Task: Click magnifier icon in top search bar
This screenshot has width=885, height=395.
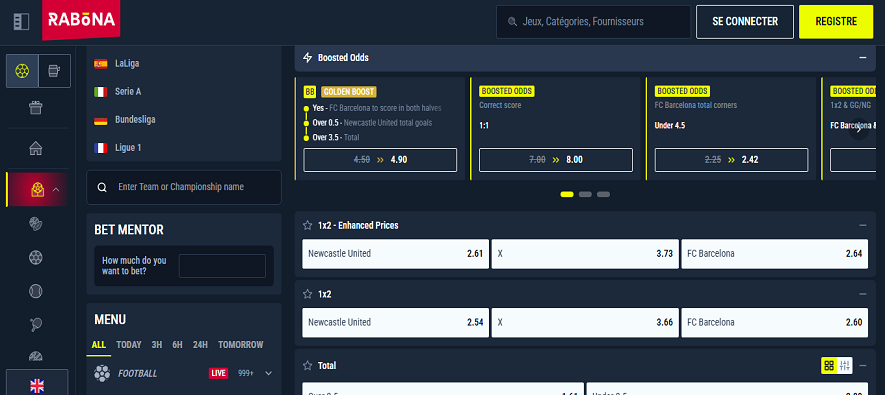Action: click(512, 22)
